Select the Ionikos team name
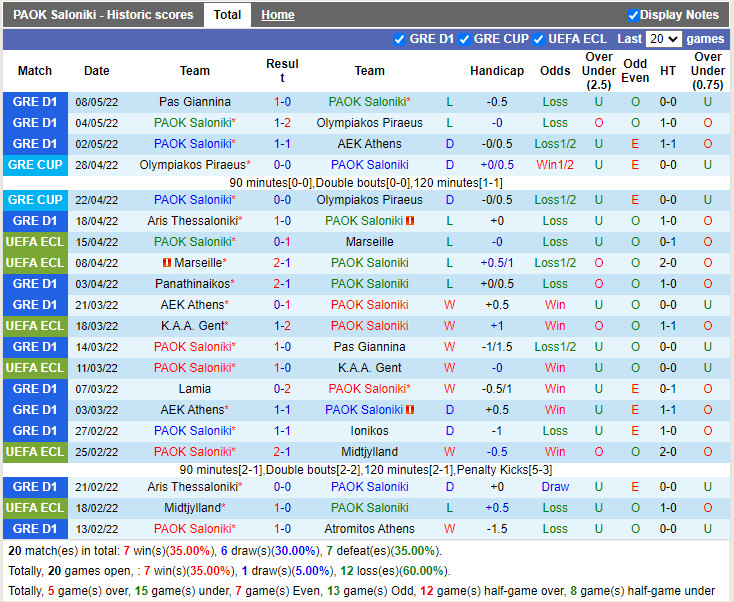 [369, 431]
